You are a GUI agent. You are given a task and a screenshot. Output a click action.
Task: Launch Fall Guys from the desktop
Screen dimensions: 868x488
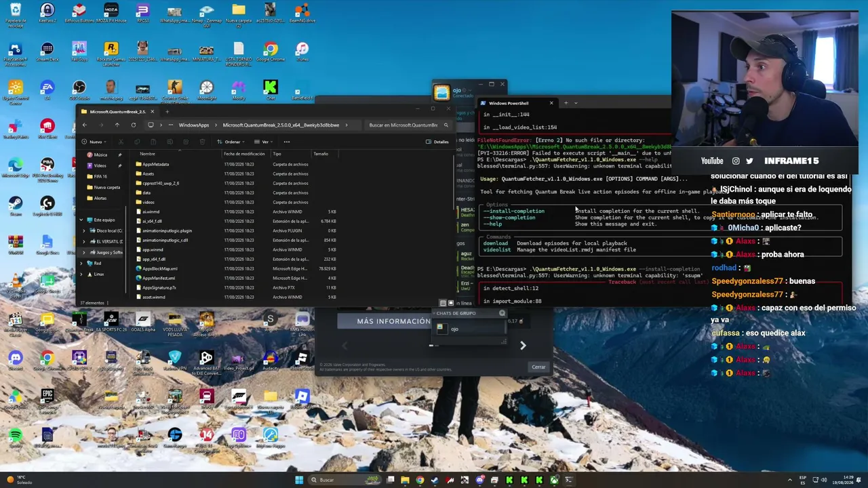tap(79, 52)
